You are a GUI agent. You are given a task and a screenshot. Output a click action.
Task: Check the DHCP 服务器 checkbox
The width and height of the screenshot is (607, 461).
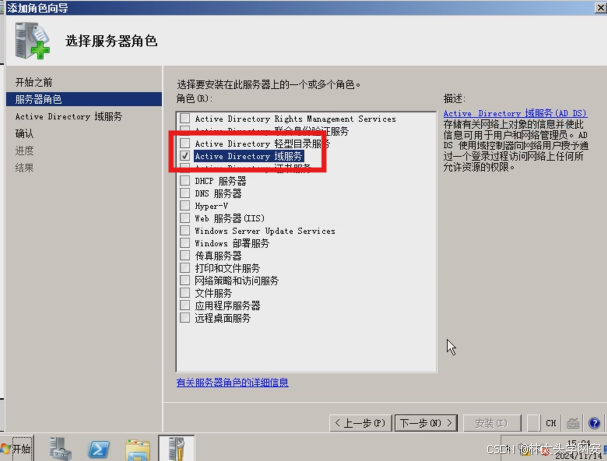pos(185,180)
